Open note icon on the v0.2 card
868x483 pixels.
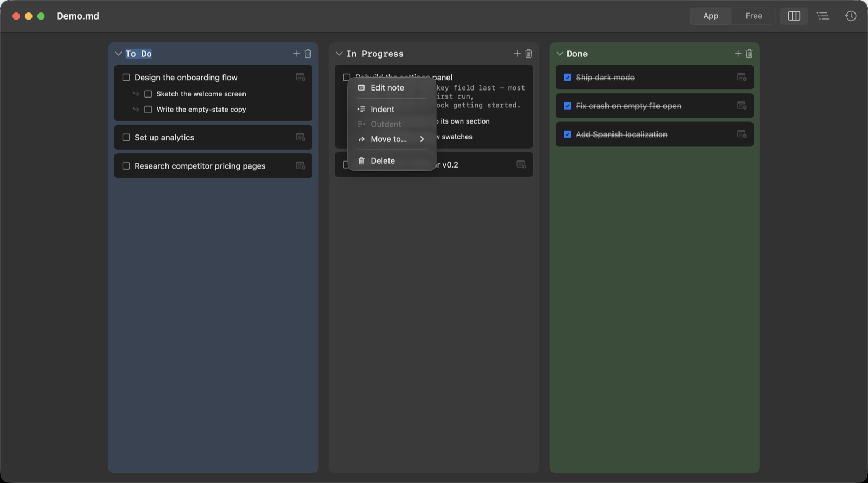521,164
